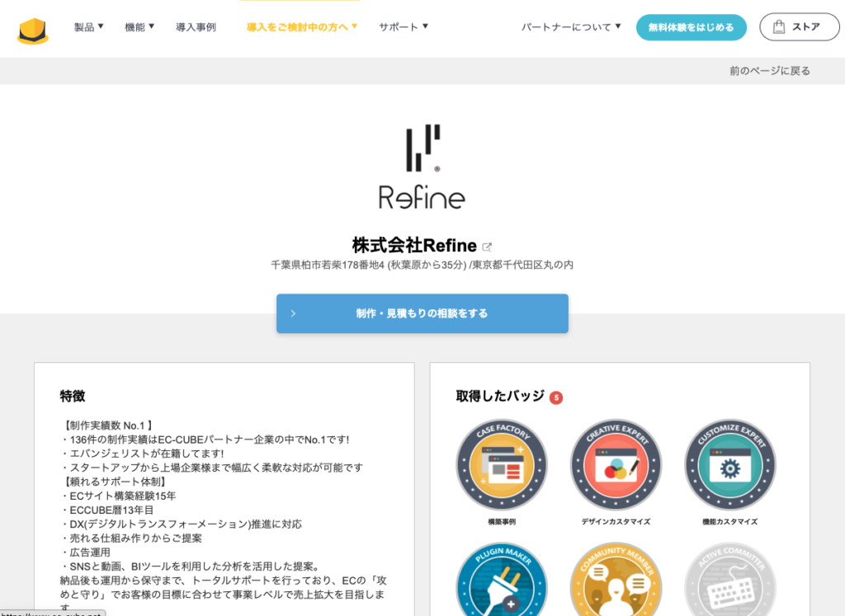Click ECCUBE暦13年目 line
Viewport: 845px width, 616px height.
click(x=107, y=510)
